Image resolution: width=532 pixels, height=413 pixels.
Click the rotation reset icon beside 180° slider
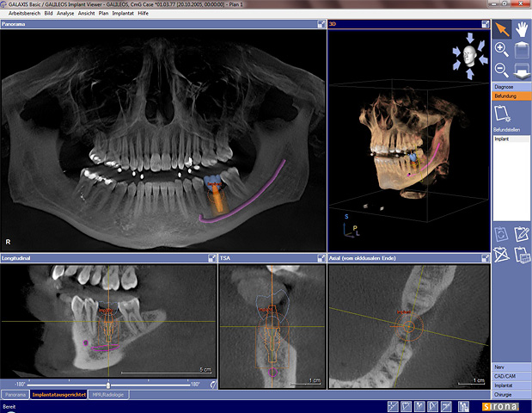point(213,385)
